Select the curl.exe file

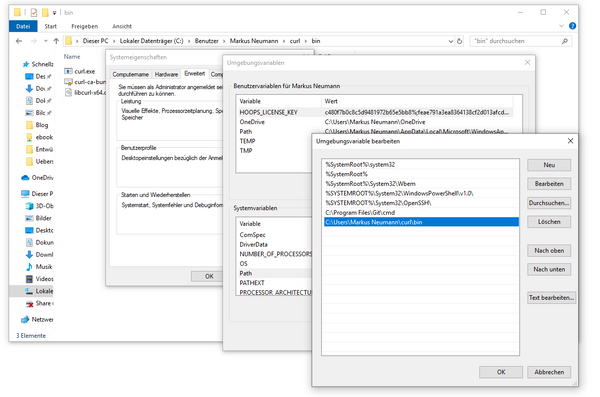[80, 71]
